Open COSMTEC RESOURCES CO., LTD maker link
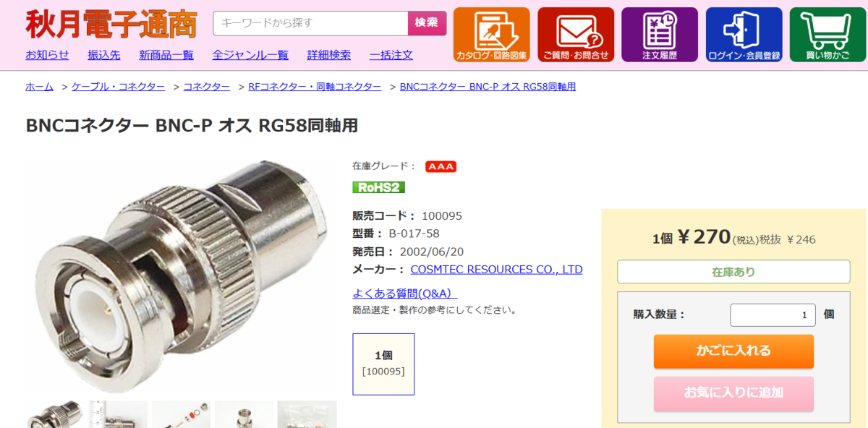This screenshot has width=868, height=428. [x=496, y=270]
